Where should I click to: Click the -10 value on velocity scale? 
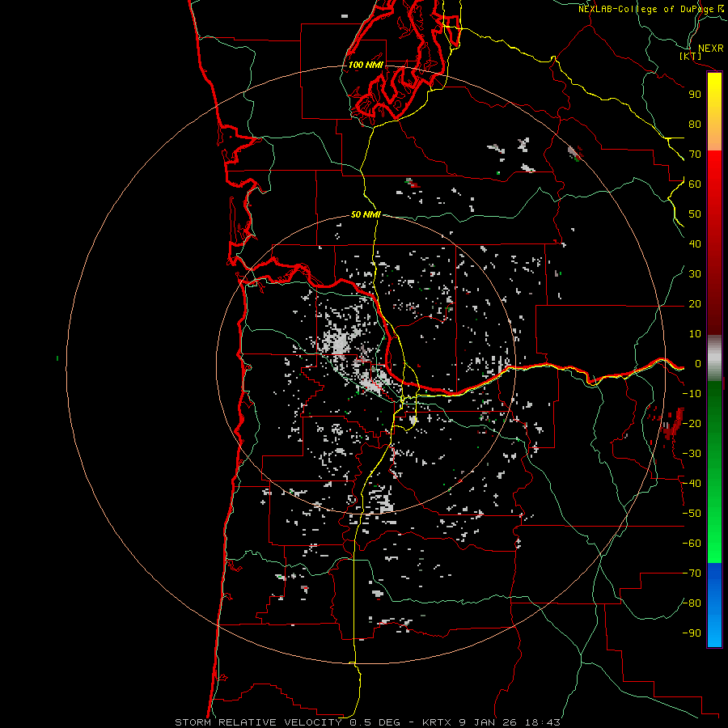click(692, 394)
